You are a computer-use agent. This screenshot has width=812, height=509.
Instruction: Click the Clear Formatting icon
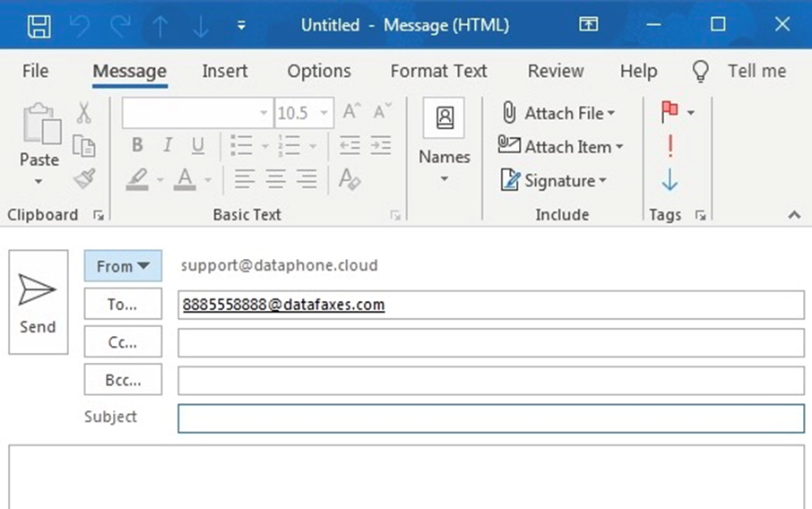[x=350, y=179]
